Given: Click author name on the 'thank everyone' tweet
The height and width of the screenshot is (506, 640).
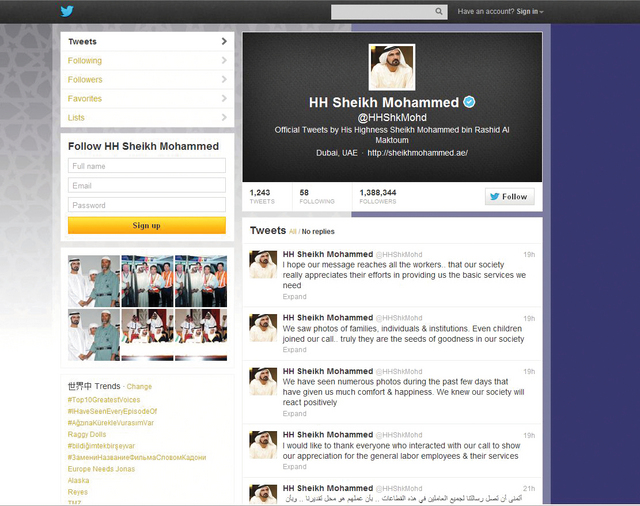Looking at the screenshot, I should [328, 435].
